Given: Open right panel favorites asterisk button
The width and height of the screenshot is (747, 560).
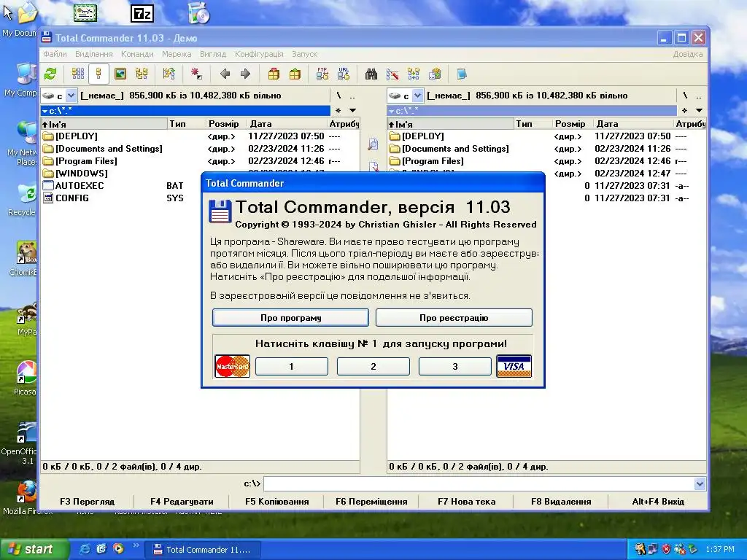Looking at the screenshot, I should point(684,111).
